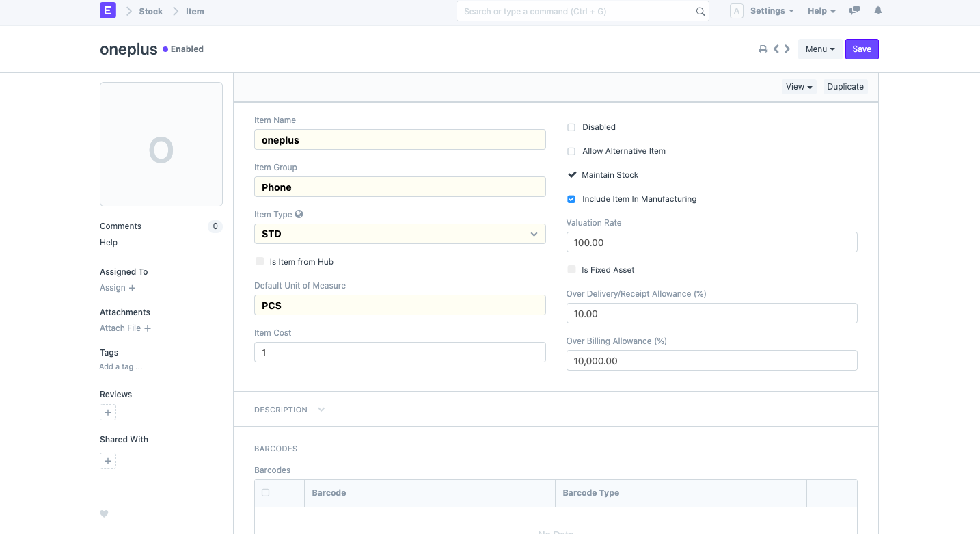The height and width of the screenshot is (534, 980).
Task: Open the ERPNext home logo
Action: point(108,11)
